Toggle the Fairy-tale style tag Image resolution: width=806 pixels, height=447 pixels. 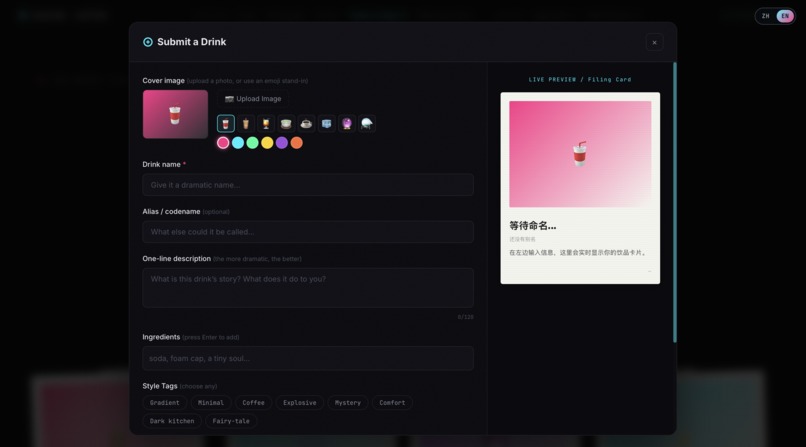(x=231, y=421)
